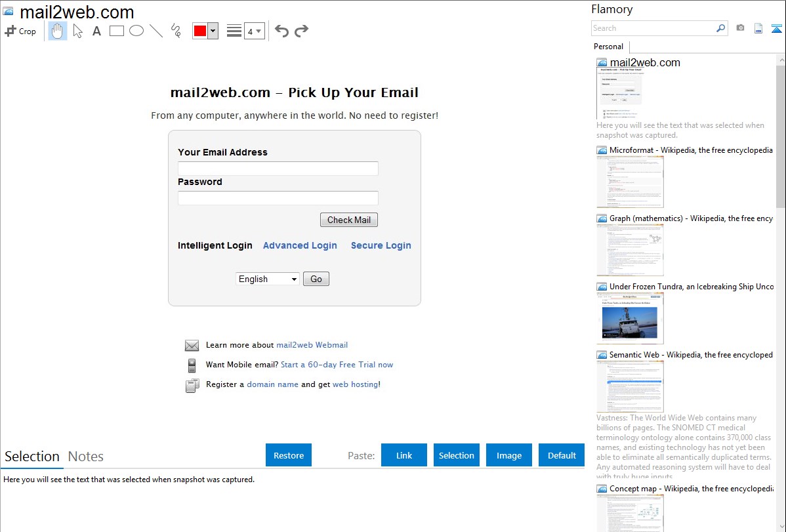Redo the annotation change
This screenshot has height=532, width=786.
pyautogui.click(x=301, y=31)
